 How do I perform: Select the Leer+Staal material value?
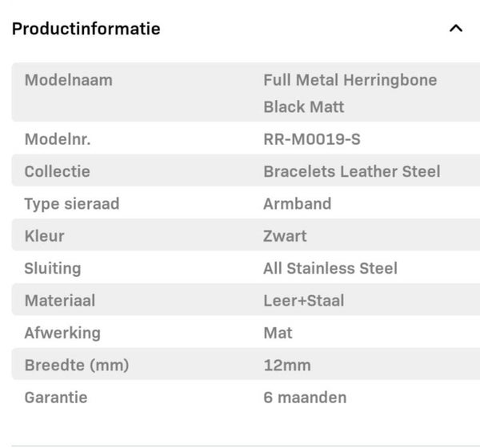coord(303,301)
